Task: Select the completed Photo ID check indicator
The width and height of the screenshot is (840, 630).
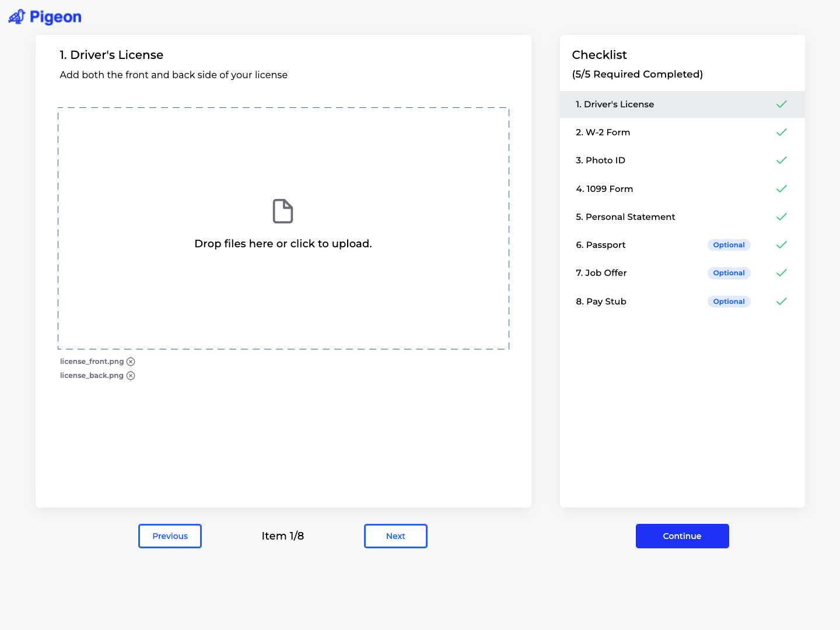Action: pyautogui.click(x=782, y=160)
